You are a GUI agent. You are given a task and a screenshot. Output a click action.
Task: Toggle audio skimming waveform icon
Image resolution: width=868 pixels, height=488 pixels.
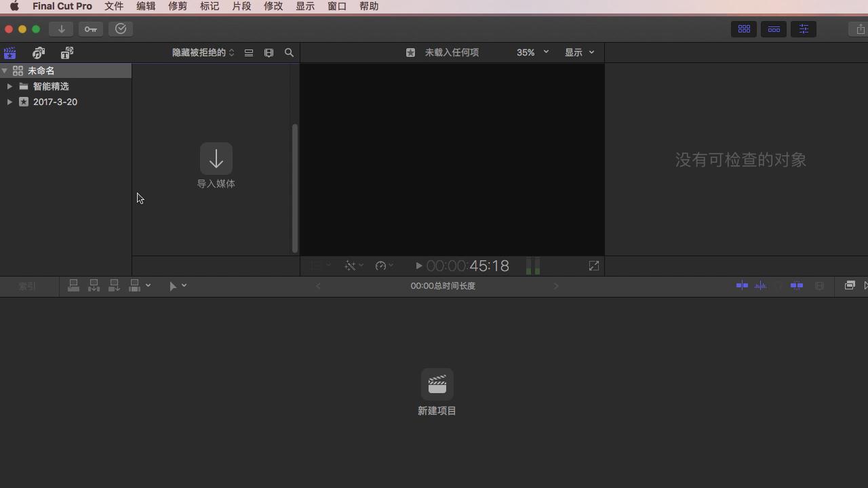pos(761,286)
